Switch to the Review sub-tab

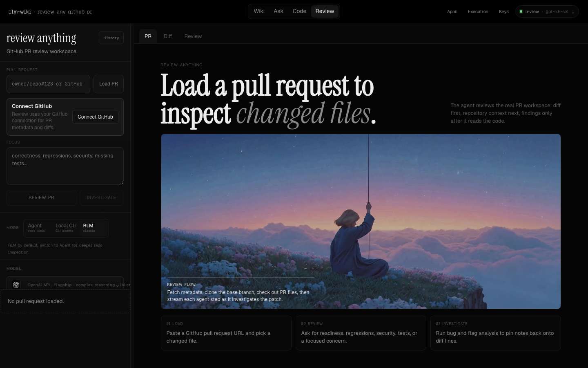[x=193, y=36]
